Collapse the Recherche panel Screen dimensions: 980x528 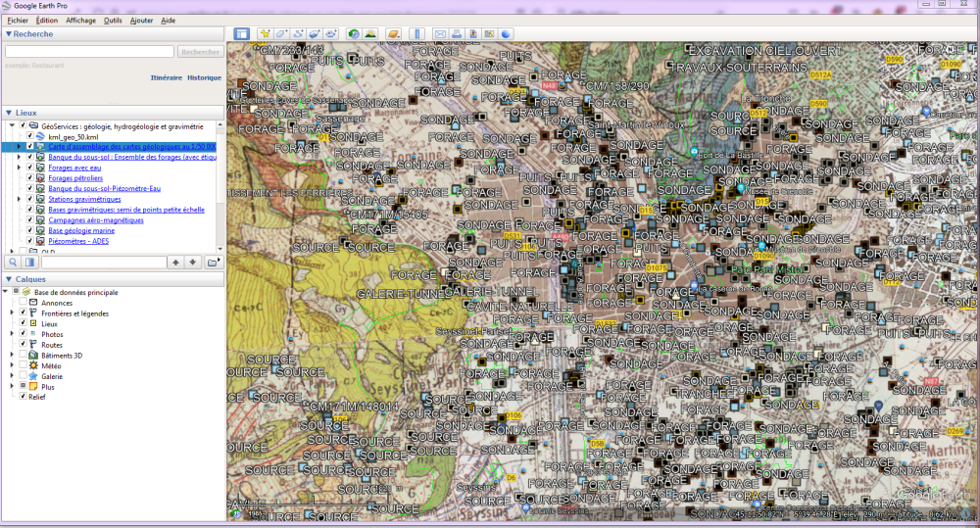pos(8,34)
